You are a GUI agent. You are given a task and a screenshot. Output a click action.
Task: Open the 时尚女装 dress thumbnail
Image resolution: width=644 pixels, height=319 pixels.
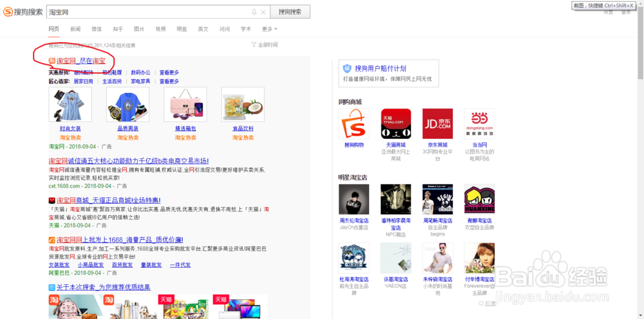(x=70, y=105)
